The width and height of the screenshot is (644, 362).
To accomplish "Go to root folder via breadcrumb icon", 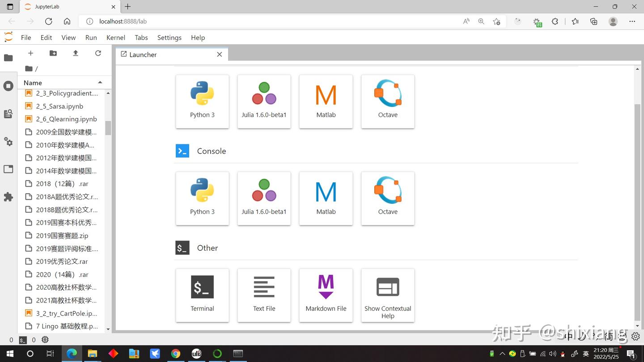I will (x=29, y=68).
